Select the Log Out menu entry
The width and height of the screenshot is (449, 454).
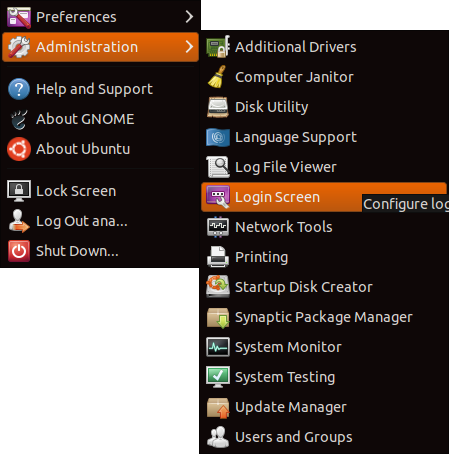tap(100, 221)
